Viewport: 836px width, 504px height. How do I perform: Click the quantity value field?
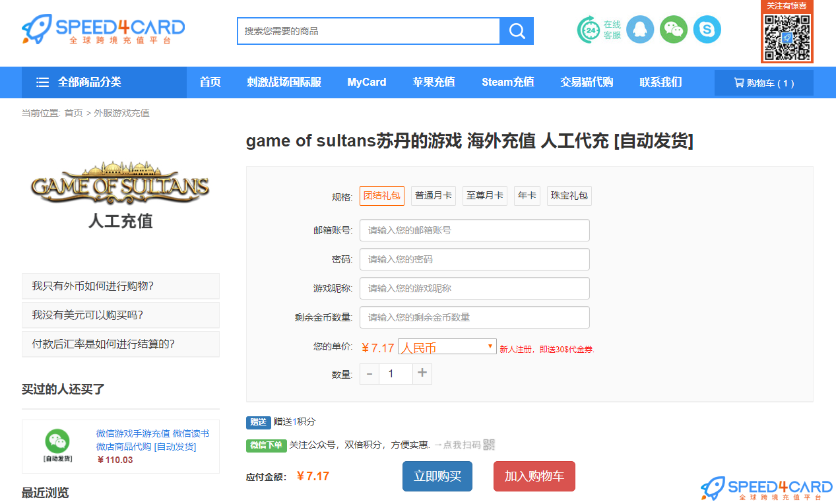[396, 374]
